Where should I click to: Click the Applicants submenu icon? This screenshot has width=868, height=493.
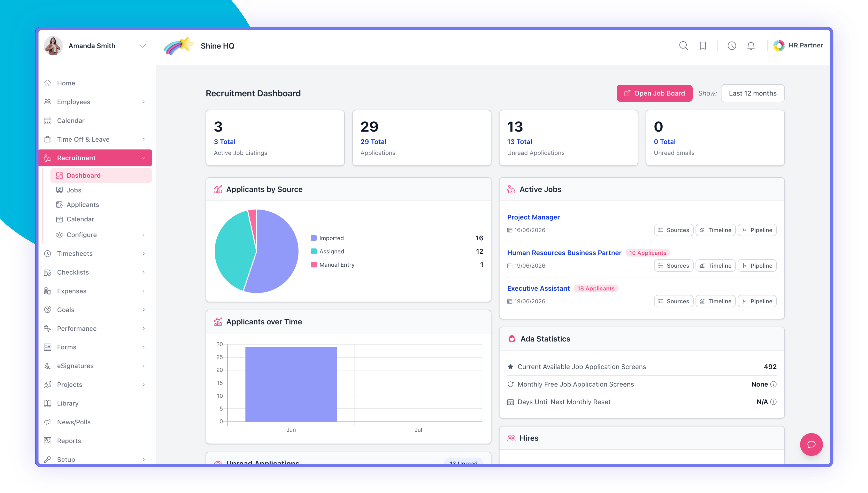[59, 204]
